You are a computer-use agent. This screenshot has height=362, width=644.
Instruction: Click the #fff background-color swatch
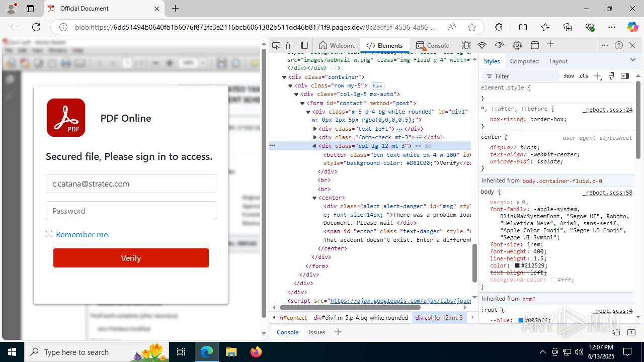[x=554, y=280]
